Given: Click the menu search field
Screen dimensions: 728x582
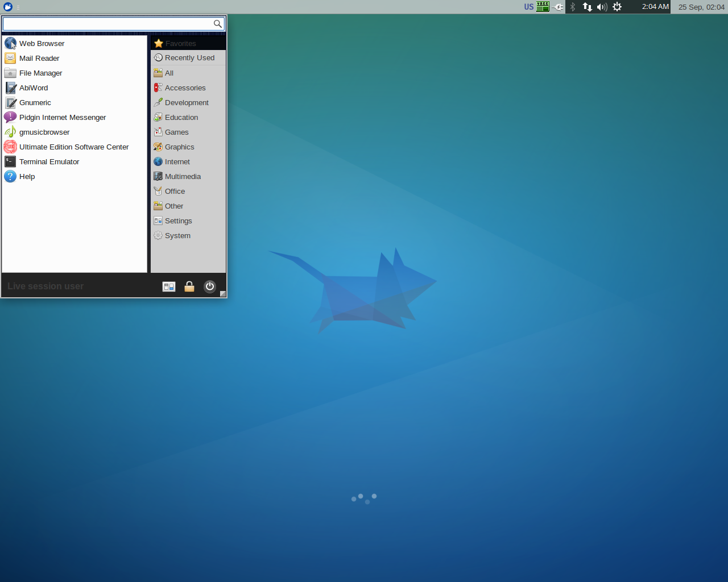Looking at the screenshot, I should pyautogui.click(x=114, y=23).
